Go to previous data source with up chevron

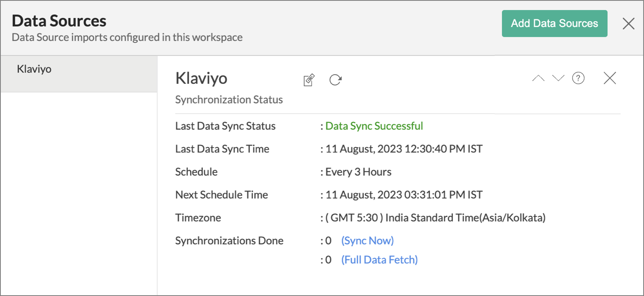pyautogui.click(x=538, y=78)
